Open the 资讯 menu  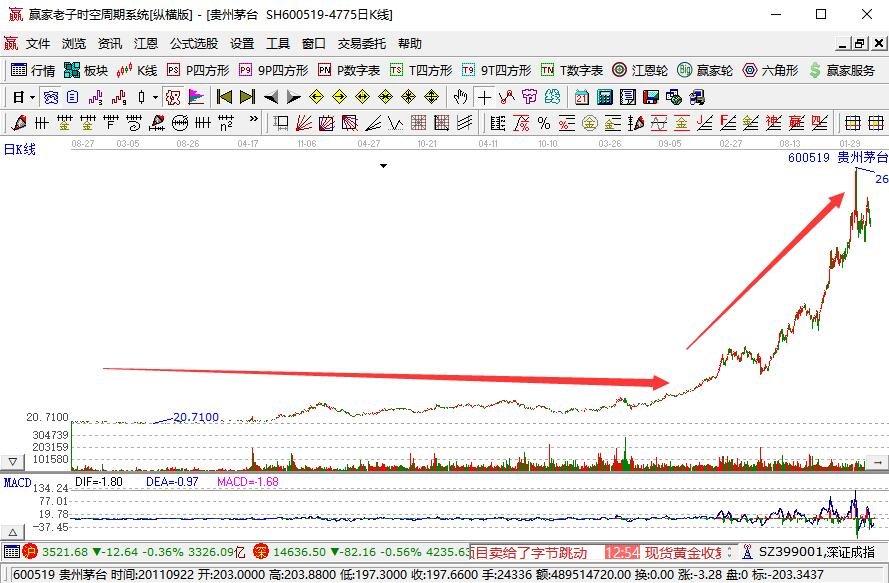[109, 44]
